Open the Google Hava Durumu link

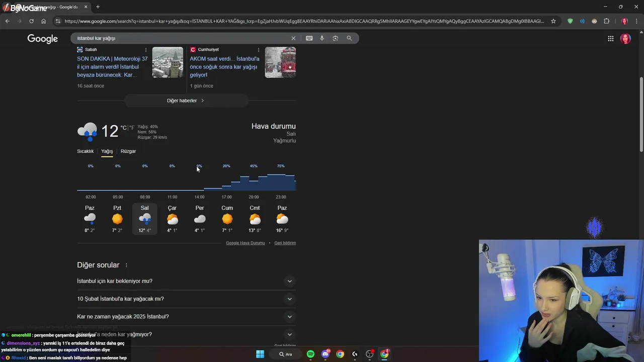(245, 243)
